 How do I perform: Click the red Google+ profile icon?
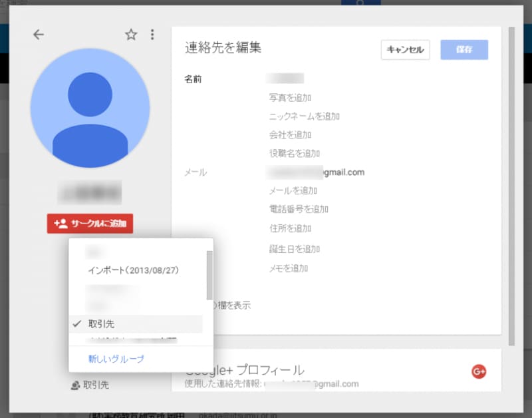point(478,371)
